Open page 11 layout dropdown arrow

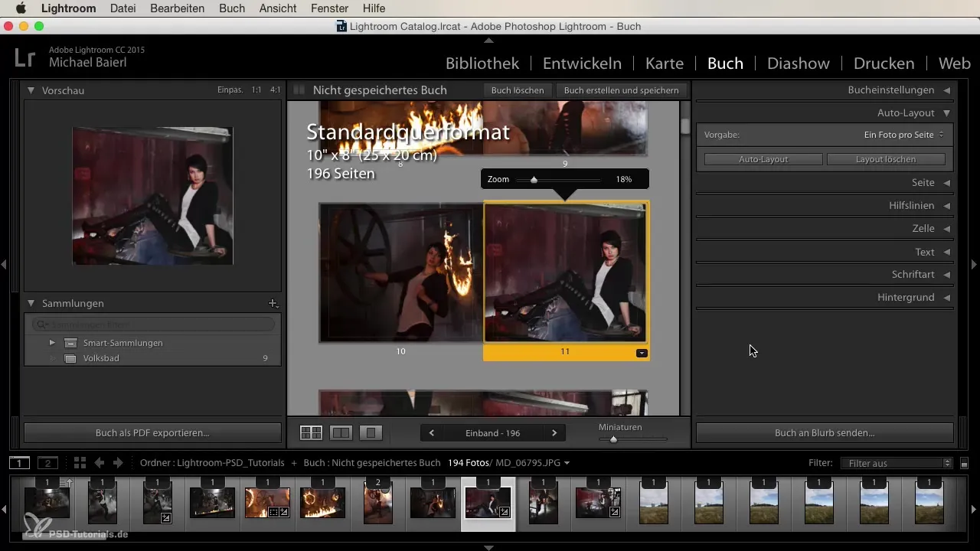coord(642,353)
